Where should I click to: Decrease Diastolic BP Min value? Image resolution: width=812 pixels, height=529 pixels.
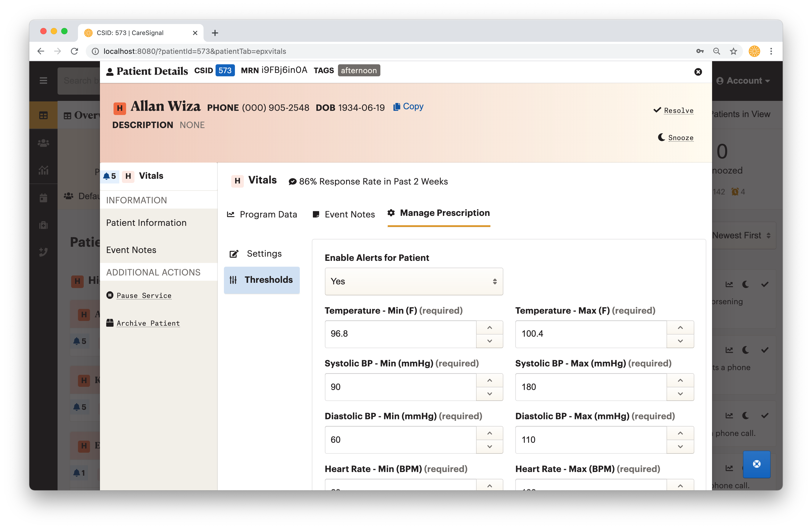tap(490, 446)
